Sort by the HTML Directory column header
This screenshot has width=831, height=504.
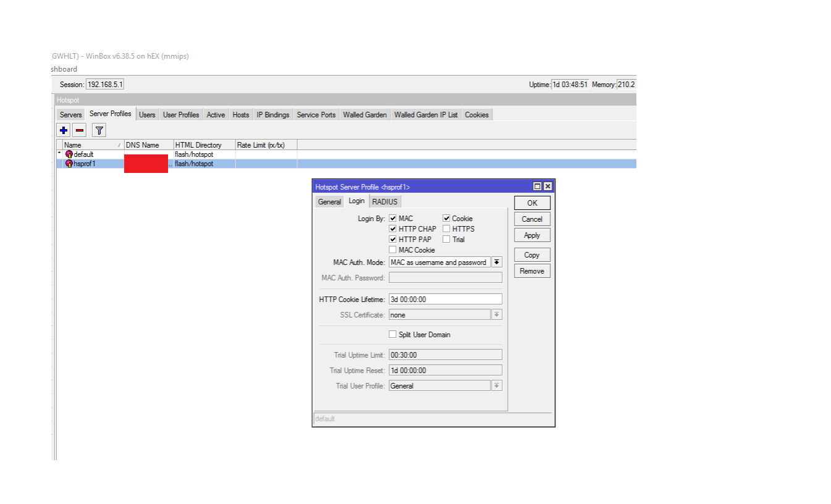(205, 145)
